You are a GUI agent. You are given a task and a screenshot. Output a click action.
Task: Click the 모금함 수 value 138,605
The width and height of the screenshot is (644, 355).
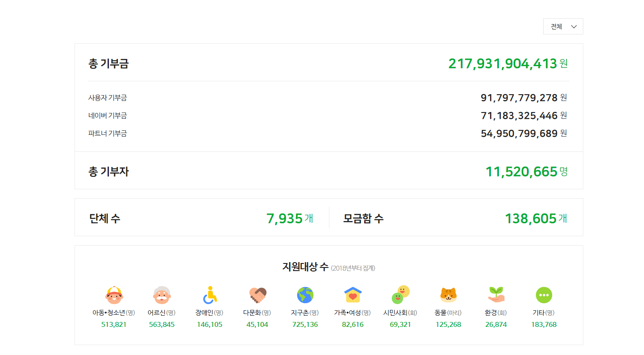point(535,217)
